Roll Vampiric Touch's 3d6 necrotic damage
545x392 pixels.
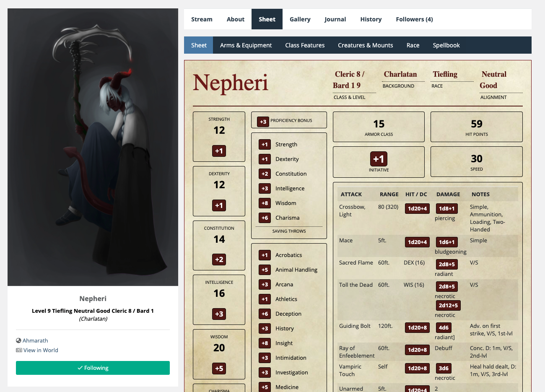point(444,368)
